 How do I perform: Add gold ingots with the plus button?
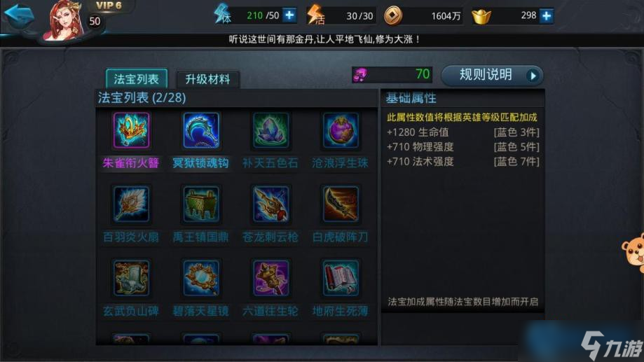[x=547, y=16]
